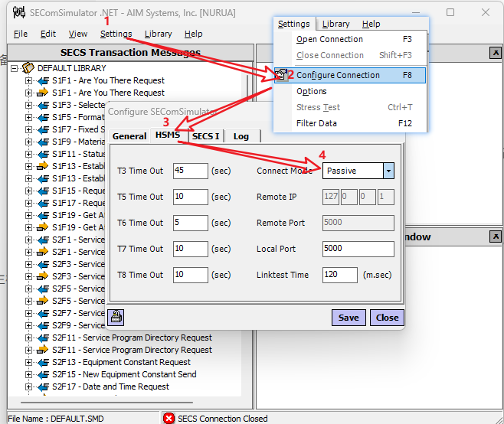
Task: Click the Local Port field
Action: point(358,249)
